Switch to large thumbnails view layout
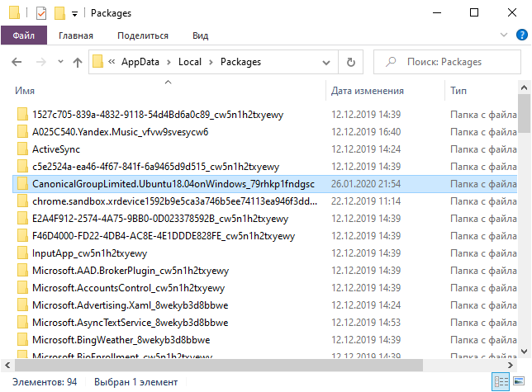 click(x=519, y=381)
